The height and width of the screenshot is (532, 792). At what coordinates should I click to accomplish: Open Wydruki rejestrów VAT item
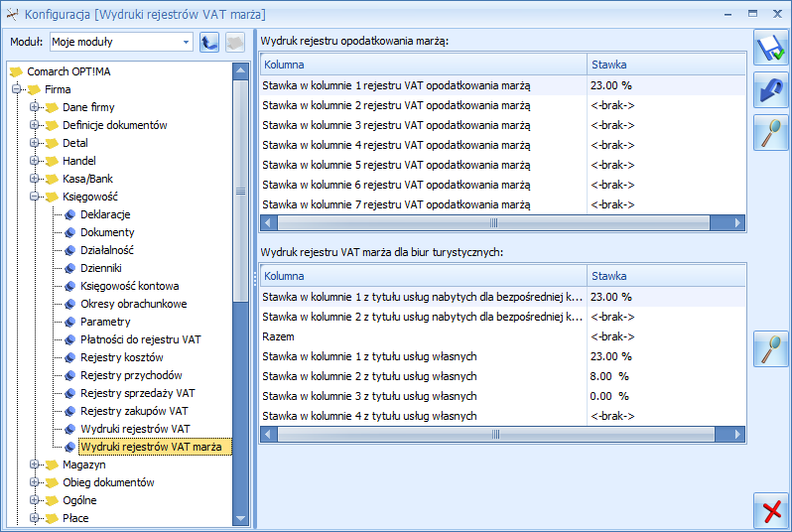click(135, 429)
